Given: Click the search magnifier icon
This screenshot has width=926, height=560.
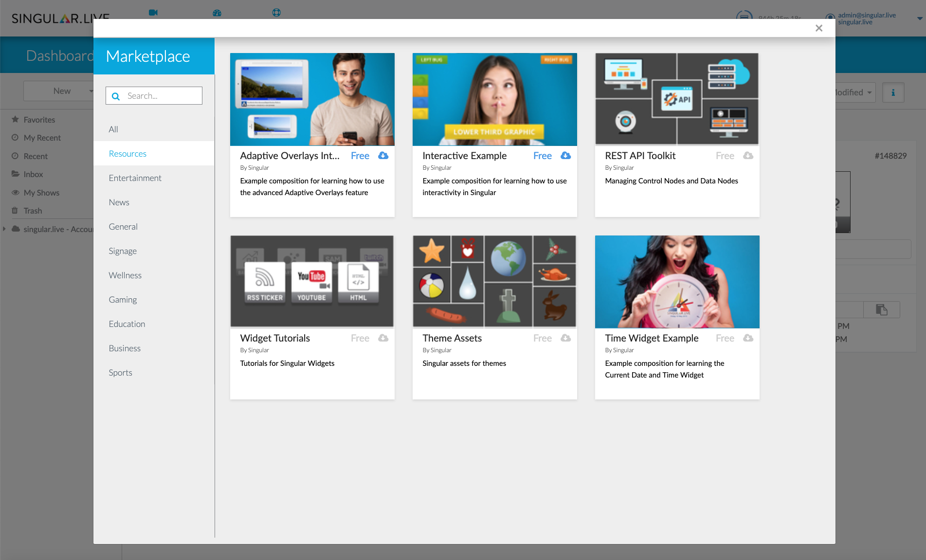Looking at the screenshot, I should 116,96.
